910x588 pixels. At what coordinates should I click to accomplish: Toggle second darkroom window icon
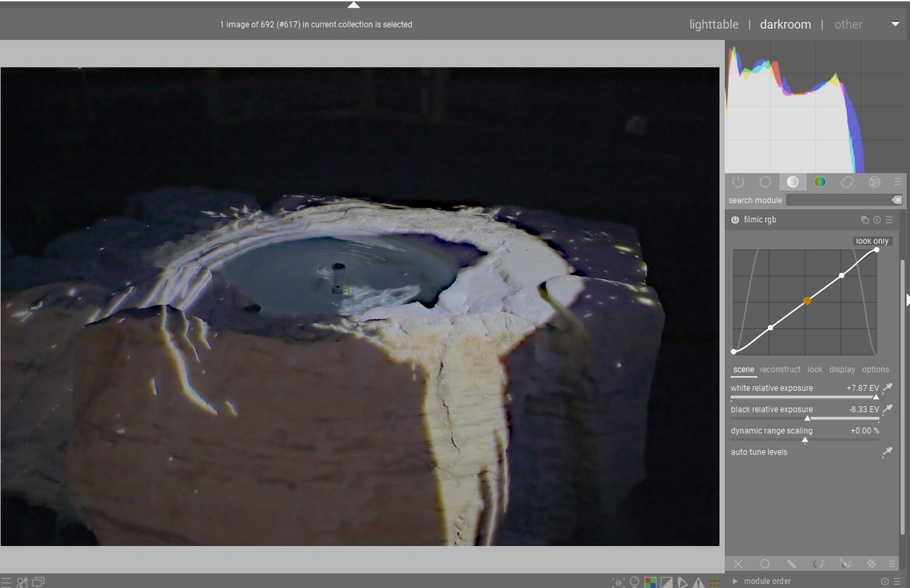39,582
